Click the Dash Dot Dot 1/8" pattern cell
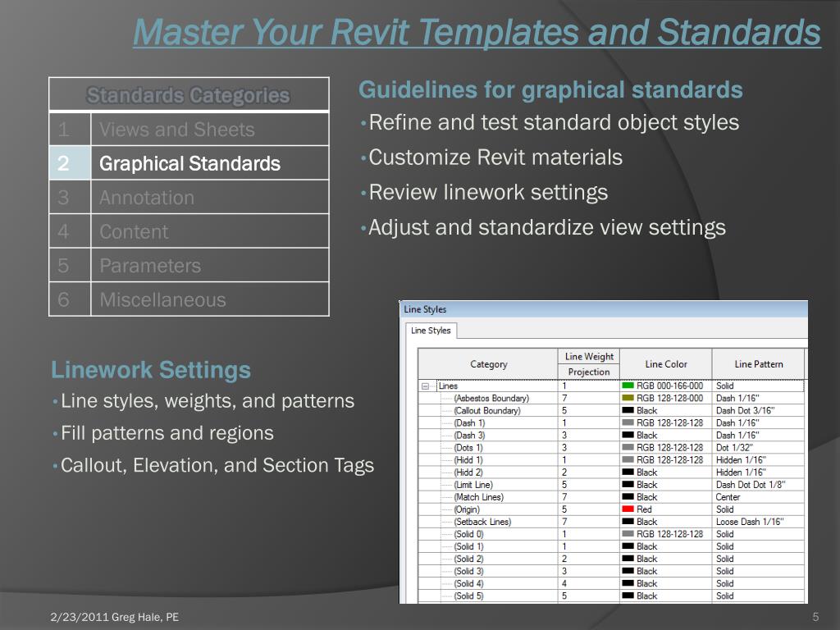This screenshot has height=630, width=840. pos(759,484)
